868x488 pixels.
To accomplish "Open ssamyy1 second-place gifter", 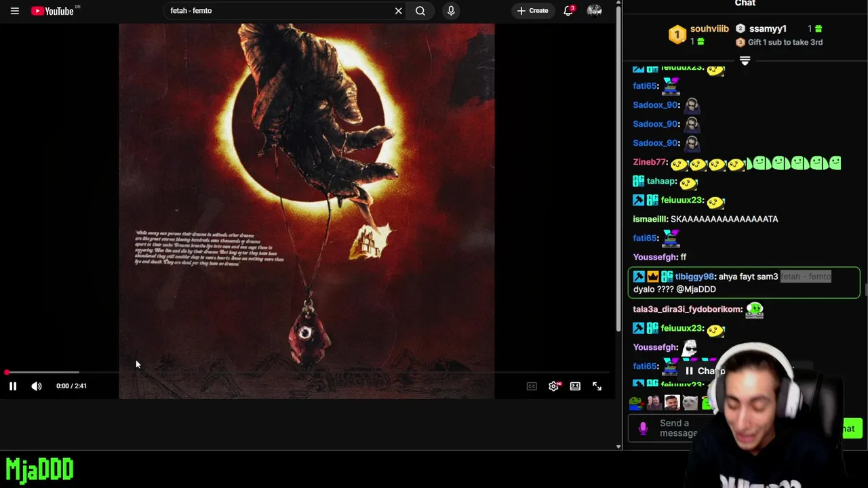I will (768, 28).
